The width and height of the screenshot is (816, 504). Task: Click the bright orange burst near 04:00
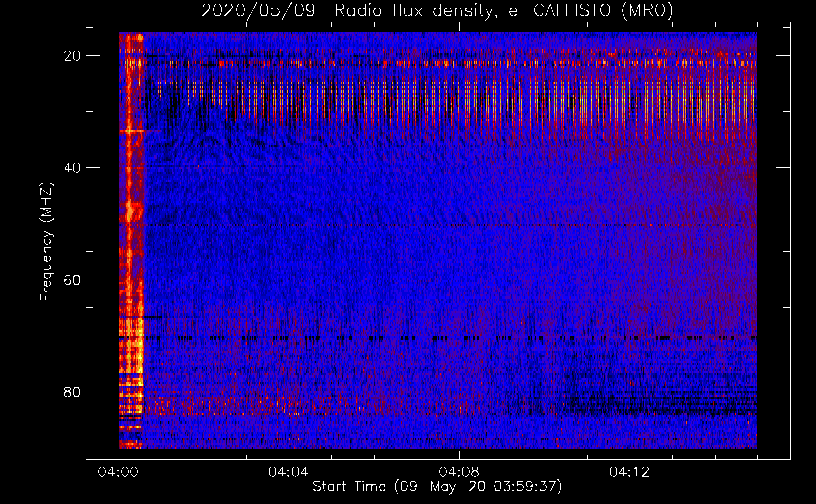coord(131,241)
